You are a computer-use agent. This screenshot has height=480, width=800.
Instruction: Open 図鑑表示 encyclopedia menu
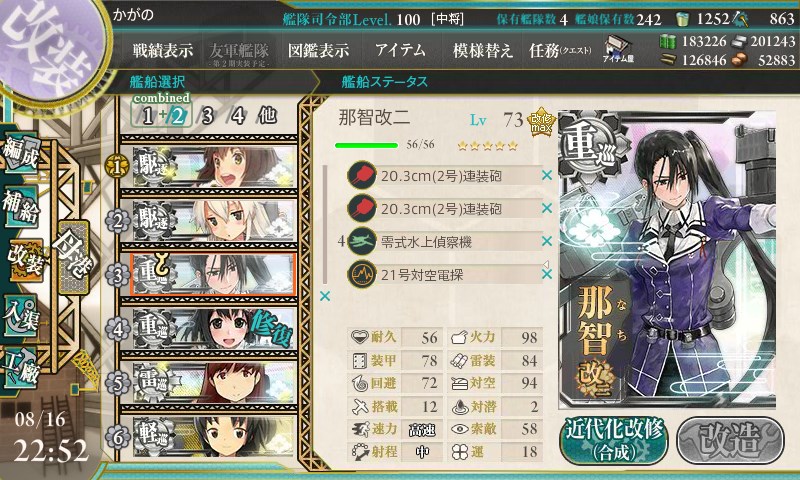click(x=318, y=50)
